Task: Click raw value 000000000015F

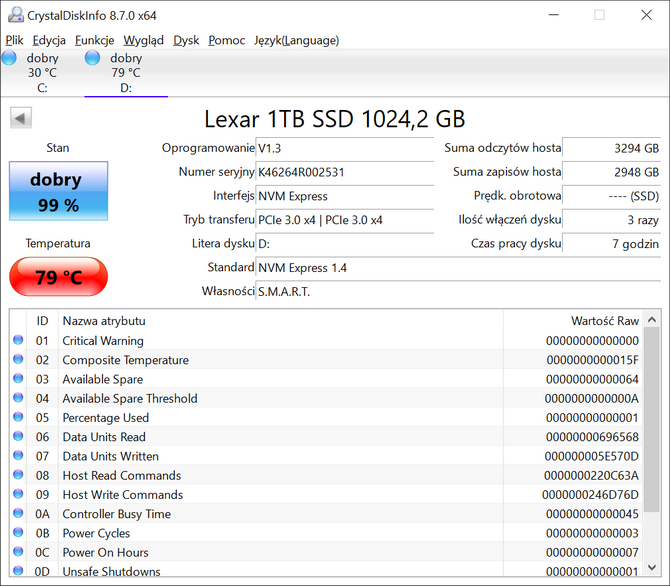Action: click(x=593, y=360)
